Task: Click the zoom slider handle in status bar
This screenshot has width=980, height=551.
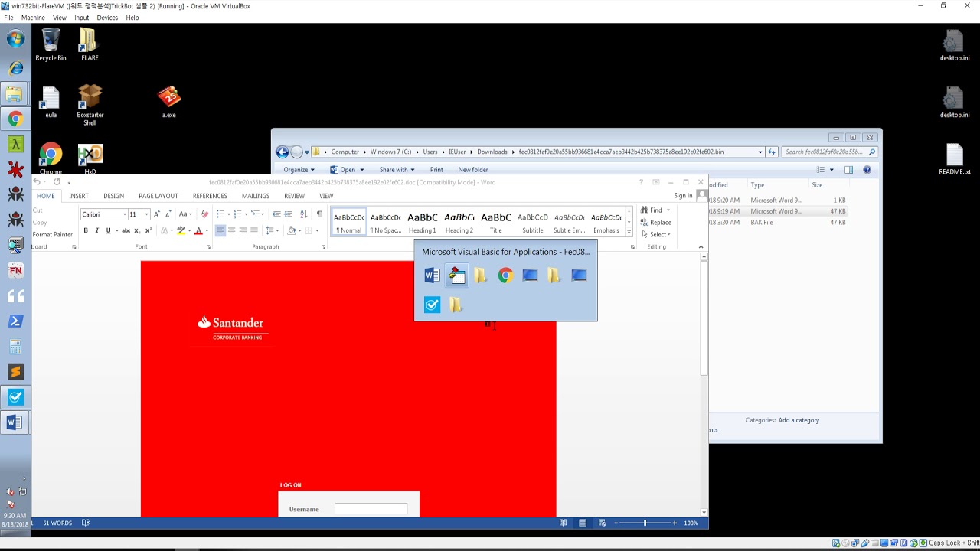Action: click(645, 523)
